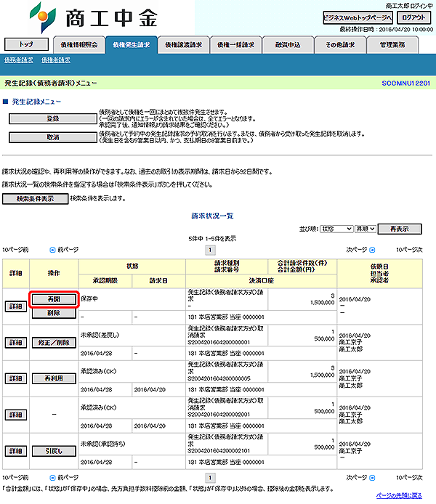Click the 引戻し button

(x=54, y=451)
